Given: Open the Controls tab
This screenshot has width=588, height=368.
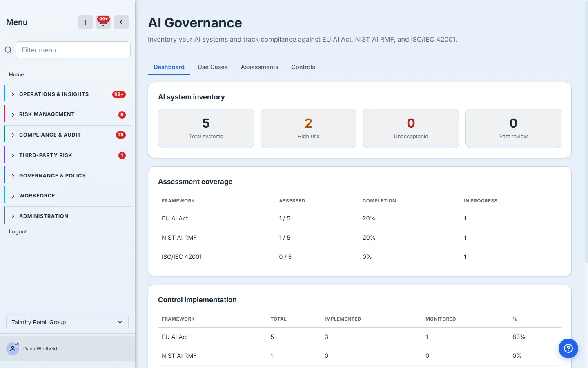Looking at the screenshot, I should (303, 67).
